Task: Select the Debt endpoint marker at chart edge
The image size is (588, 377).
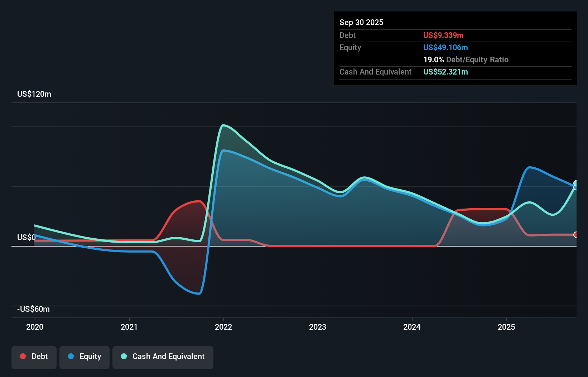Action: click(575, 235)
